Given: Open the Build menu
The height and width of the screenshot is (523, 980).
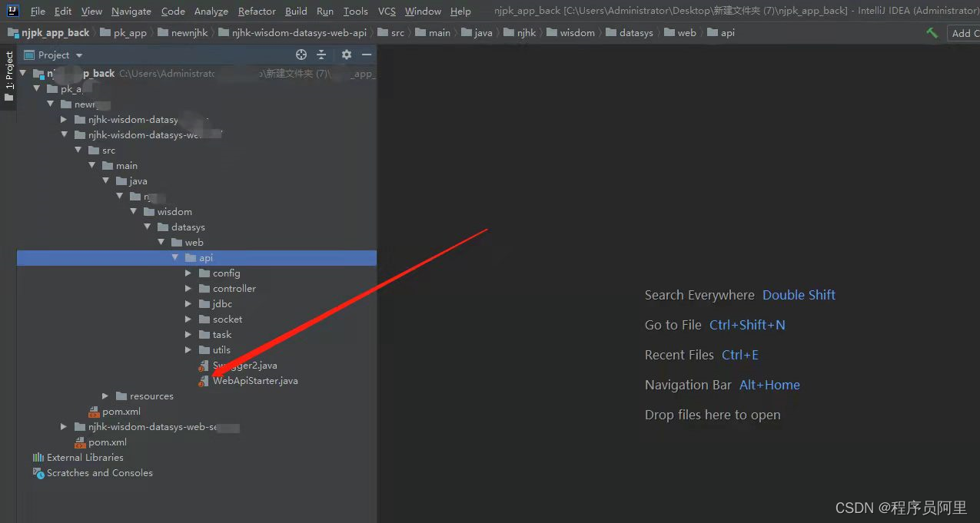Looking at the screenshot, I should coord(296,12).
